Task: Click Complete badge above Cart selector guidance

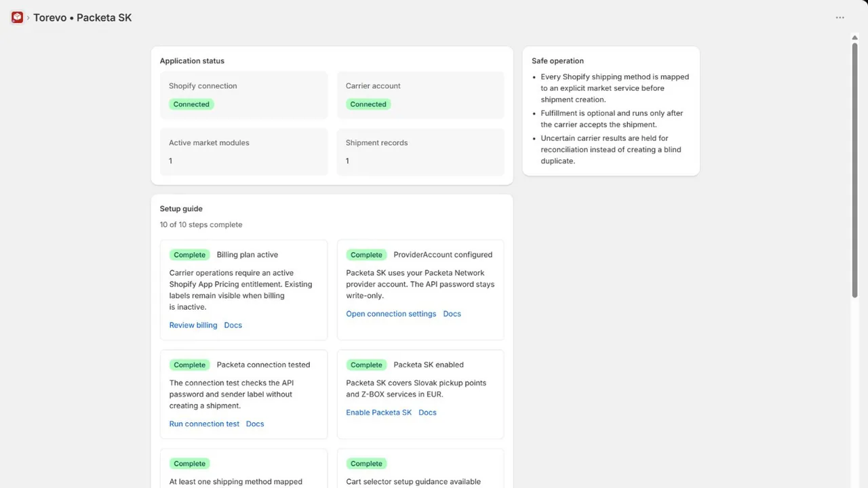Action: click(x=366, y=464)
